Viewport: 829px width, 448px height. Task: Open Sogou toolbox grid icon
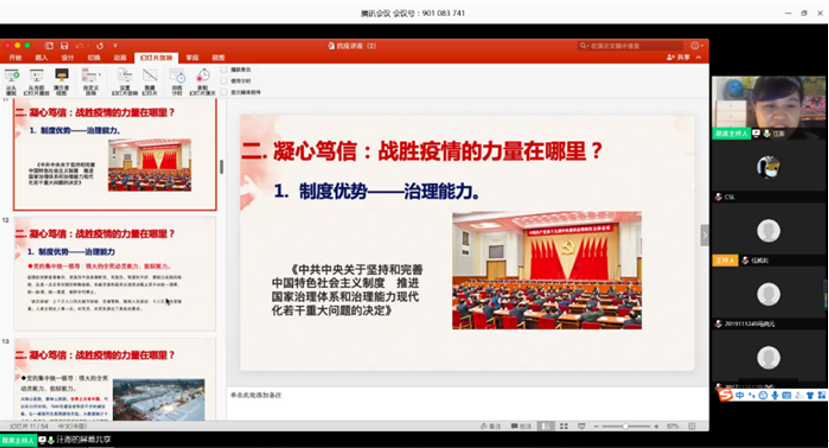(x=821, y=395)
